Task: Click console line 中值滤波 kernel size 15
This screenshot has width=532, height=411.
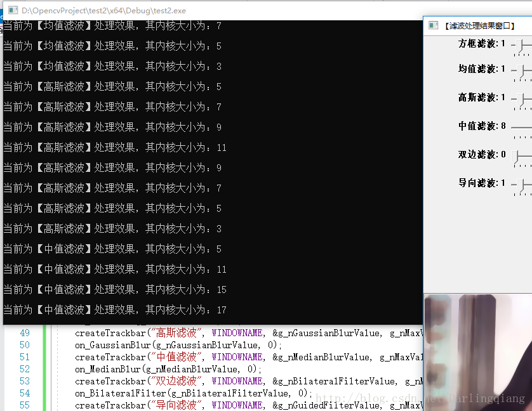Action: [x=115, y=290]
